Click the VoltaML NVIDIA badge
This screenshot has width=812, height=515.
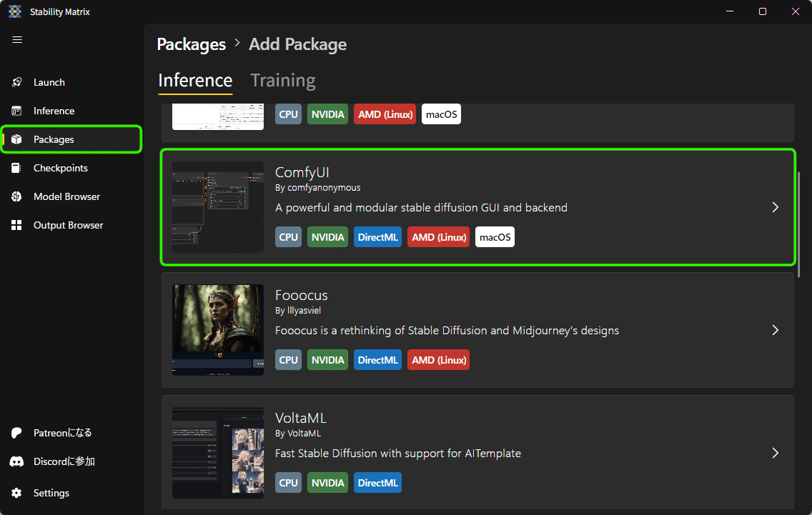[x=328, y=483]
